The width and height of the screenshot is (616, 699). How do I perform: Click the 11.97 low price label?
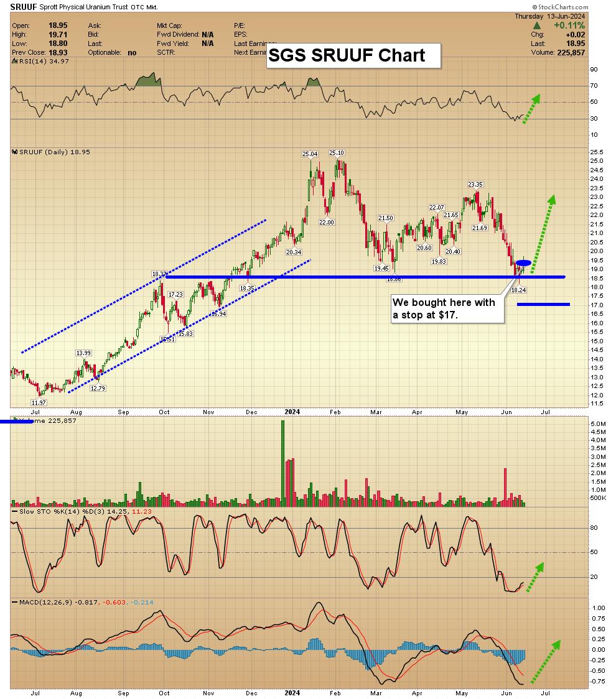39,402
